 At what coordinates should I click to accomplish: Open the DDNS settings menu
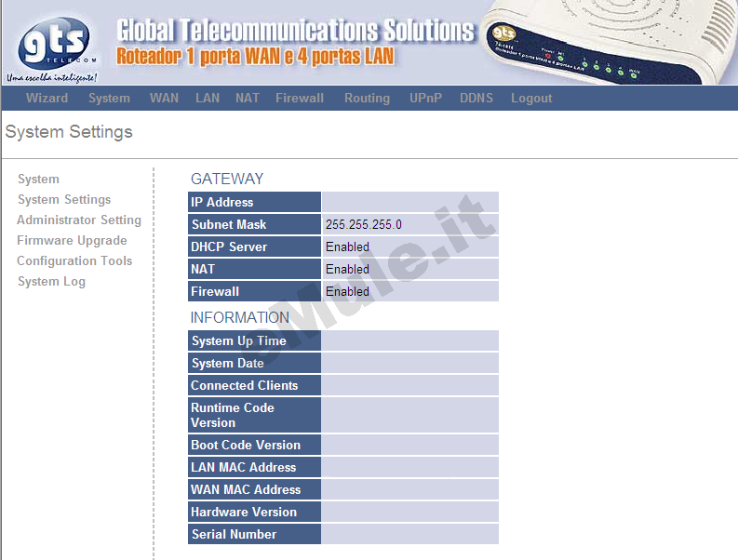tap(476, 98)
